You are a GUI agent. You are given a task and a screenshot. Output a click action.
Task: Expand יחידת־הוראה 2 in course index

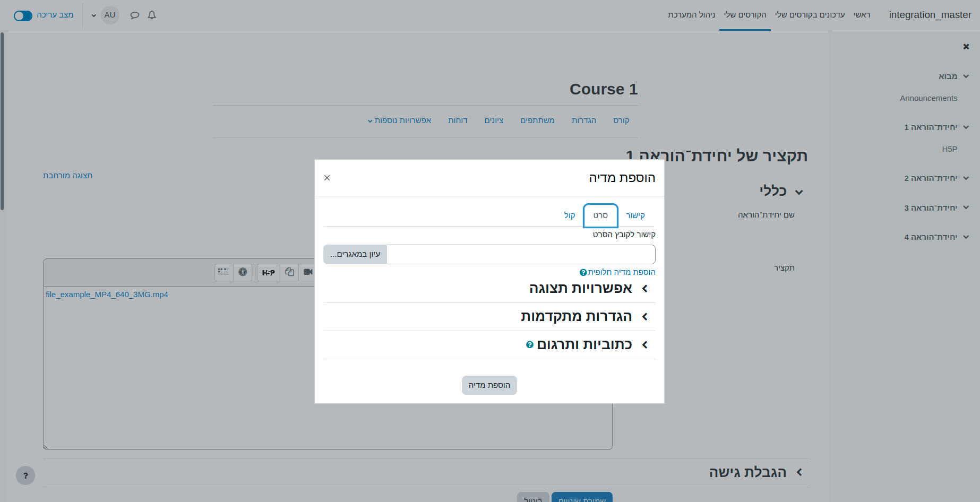point(966,178)
